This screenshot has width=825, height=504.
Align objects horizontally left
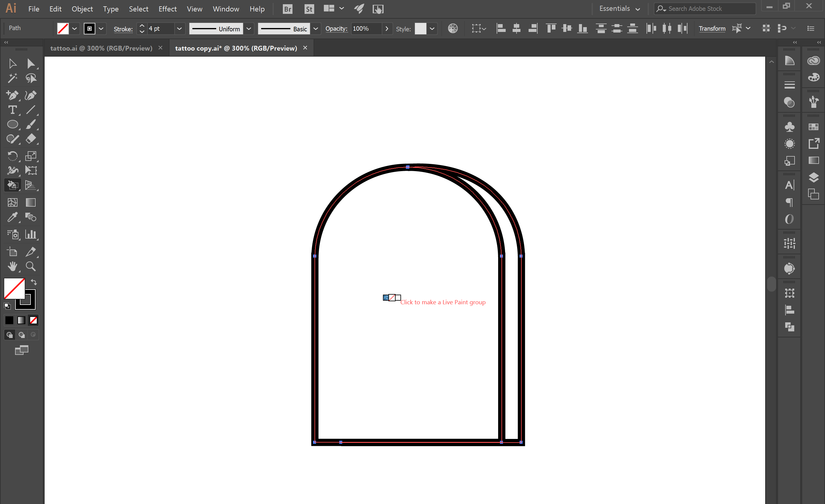(501, 28)
